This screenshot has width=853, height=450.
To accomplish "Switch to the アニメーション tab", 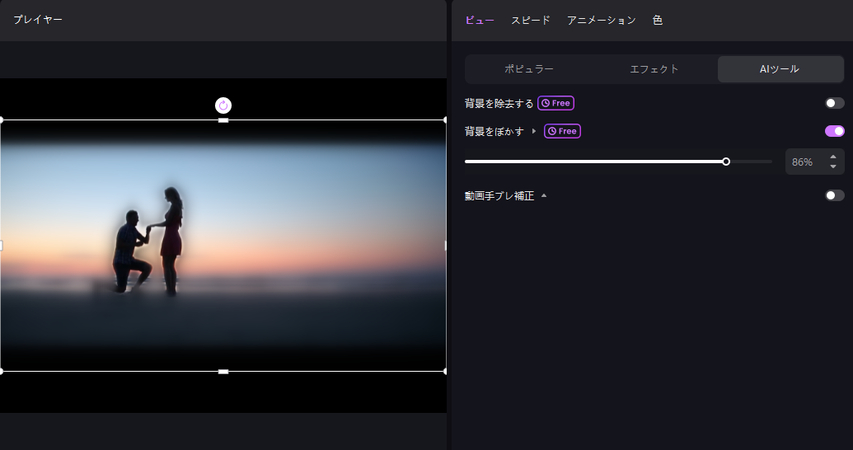I will click(x=601, y=20).
